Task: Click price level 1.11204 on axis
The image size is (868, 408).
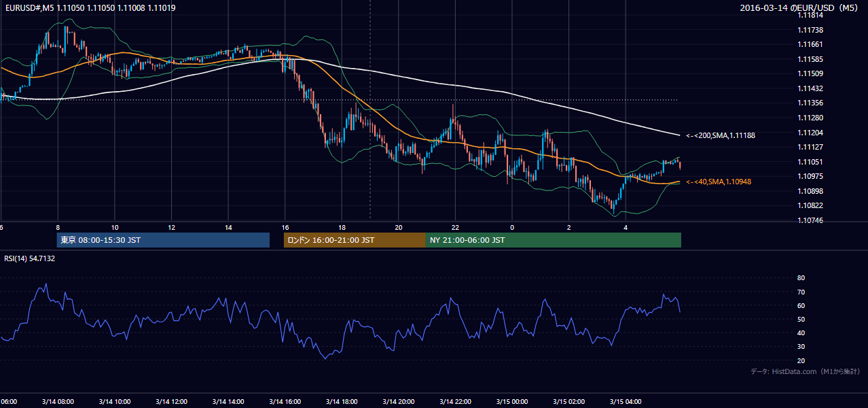Action: pos(811,133)
